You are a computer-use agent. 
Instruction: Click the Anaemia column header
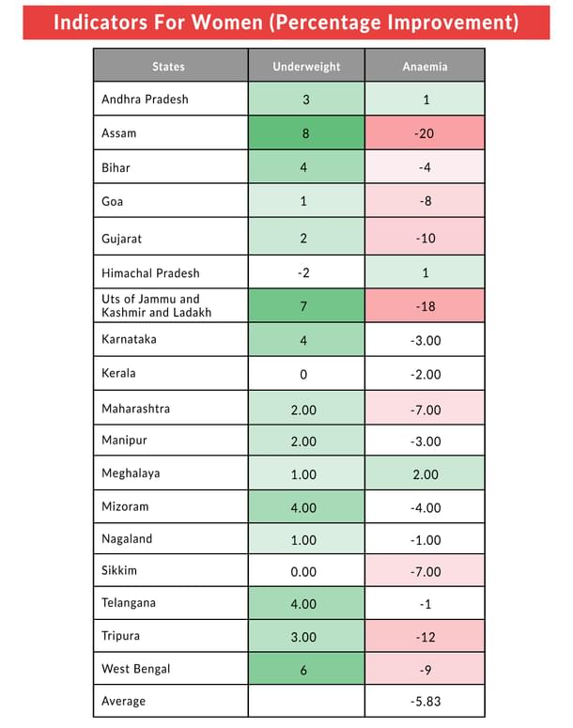(425, 67)
